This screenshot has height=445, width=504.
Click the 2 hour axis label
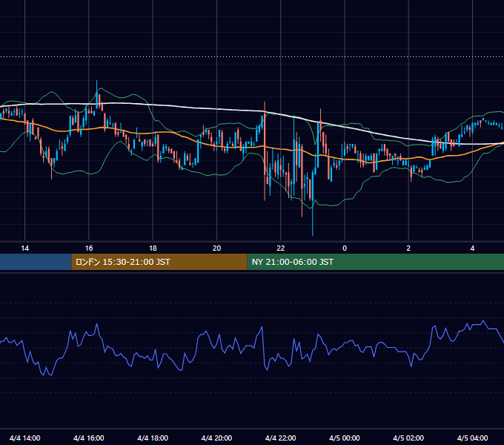coord(408,248)
